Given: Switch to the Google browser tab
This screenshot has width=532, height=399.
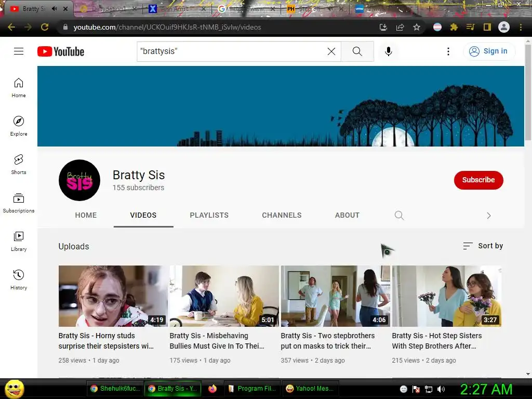Looking at the screenshot, I should [x=246, y=9].
